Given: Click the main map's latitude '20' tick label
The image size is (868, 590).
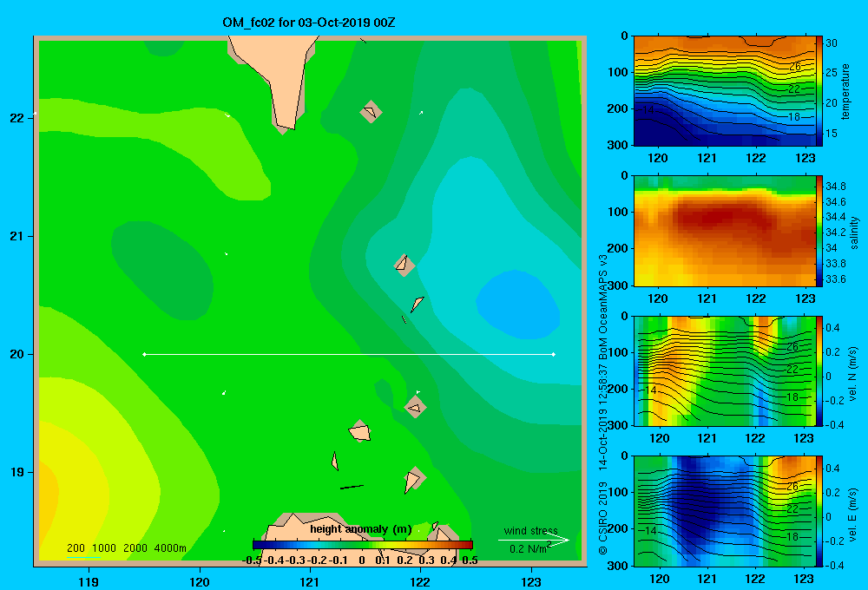Looking at the screenshot, I should pyautogui.click(x=16, y=354).
